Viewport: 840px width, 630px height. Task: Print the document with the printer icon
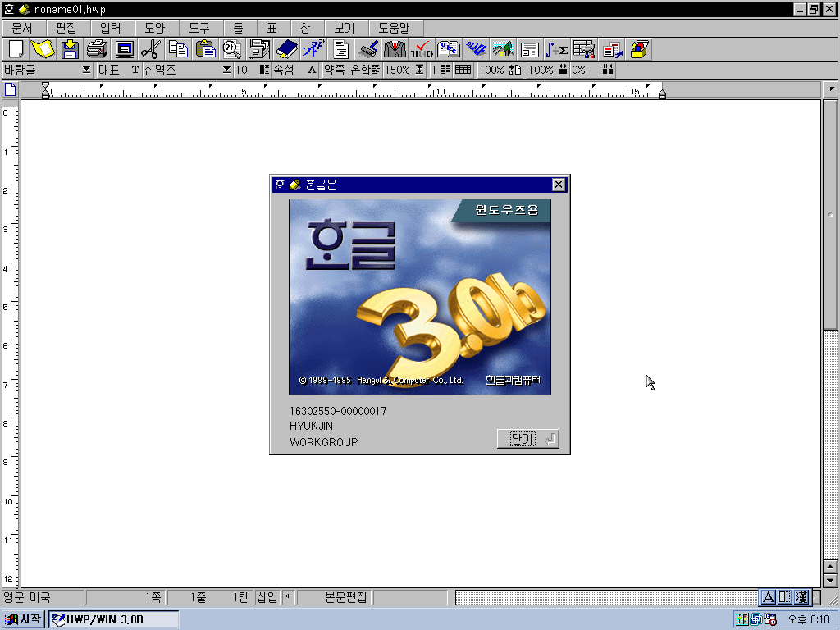click(x=97, y=49)
